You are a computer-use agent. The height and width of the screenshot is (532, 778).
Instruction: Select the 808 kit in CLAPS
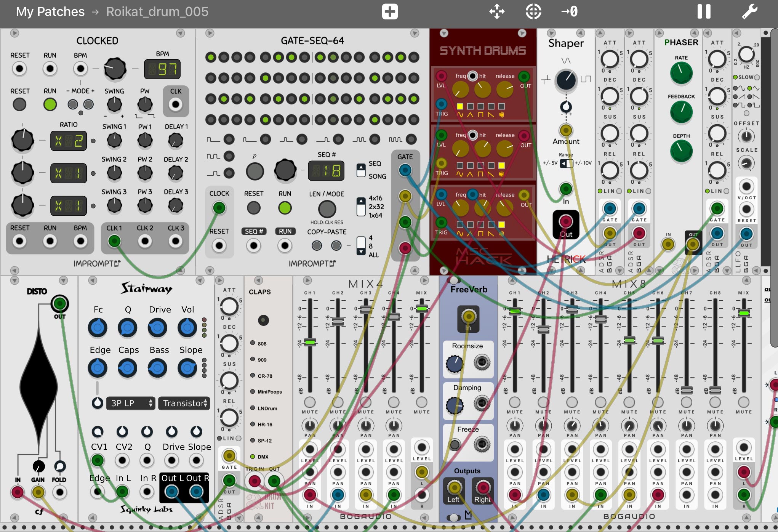253,343
